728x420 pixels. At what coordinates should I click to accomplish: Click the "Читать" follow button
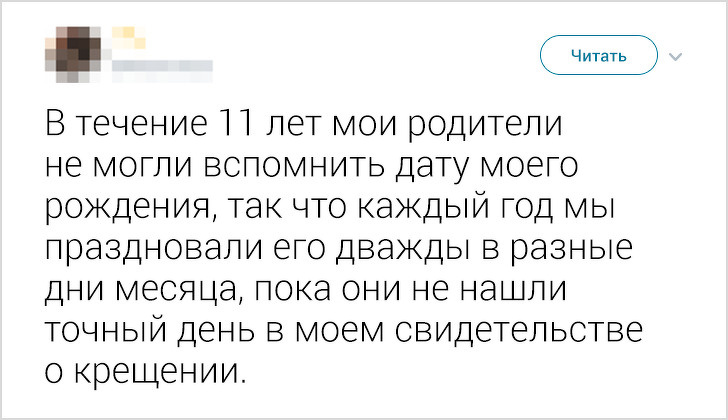tap(599, 55)
